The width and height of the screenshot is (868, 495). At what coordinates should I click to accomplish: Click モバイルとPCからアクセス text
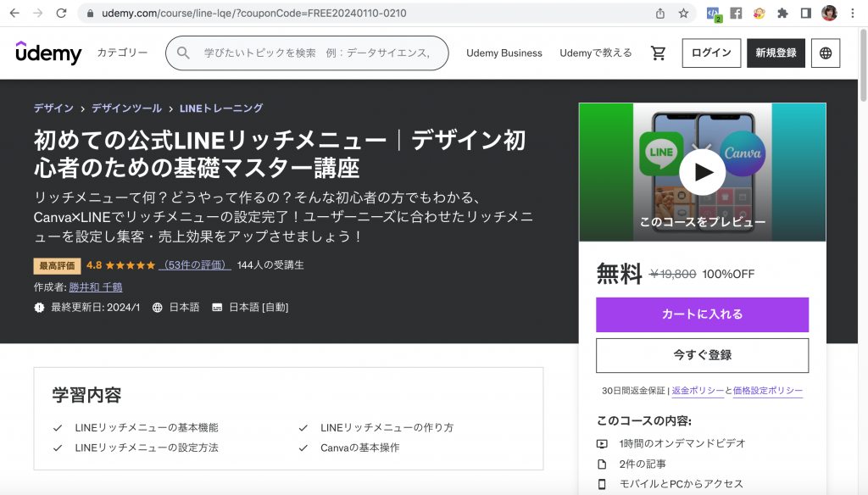tap(681, 484)
